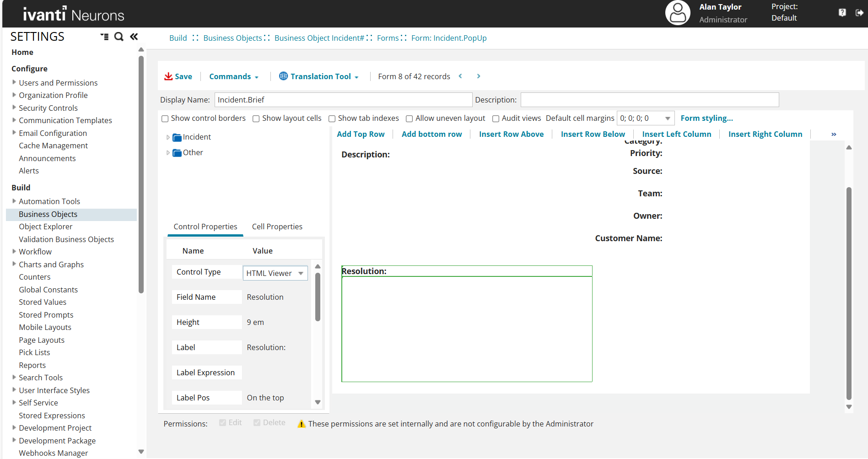Show more toolbar actions via double arrow

click(x=834, y=134)
